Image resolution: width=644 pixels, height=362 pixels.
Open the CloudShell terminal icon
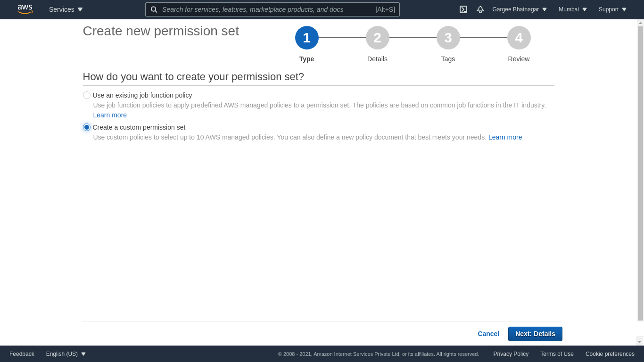tap(463, 9)
